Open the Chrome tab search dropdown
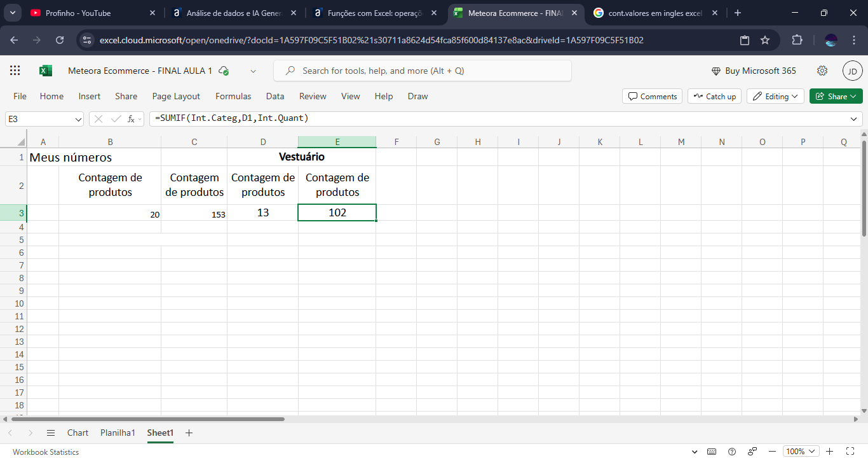The image size is (868, 458). point(13,13)
